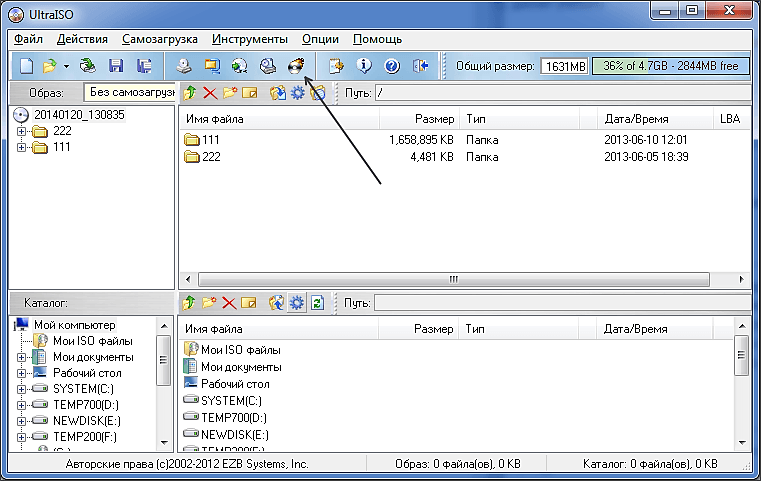
Task: Go up one level in Catalog pane toolbar
Action: (189, 303)
